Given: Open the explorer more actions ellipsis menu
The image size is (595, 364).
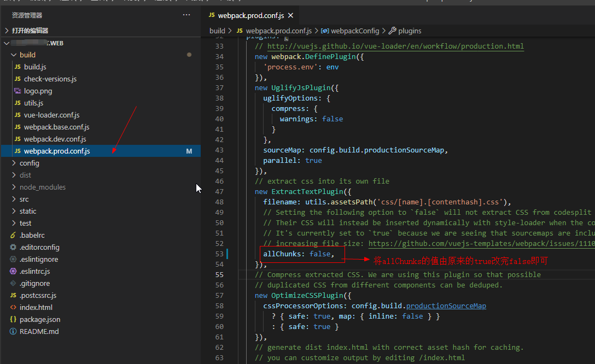Looking at the screenshot, I should pos(186,15).
